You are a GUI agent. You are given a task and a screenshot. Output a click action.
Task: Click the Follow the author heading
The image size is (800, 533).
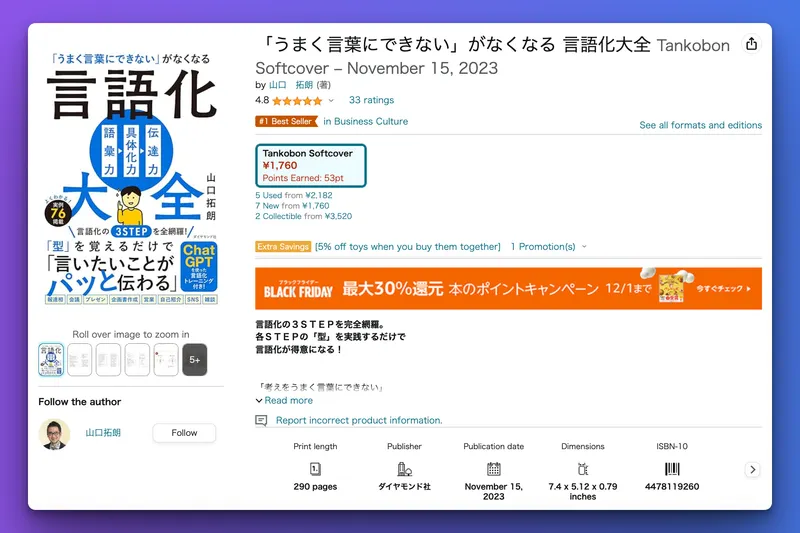pyautogui.click(x=80, y=402)
